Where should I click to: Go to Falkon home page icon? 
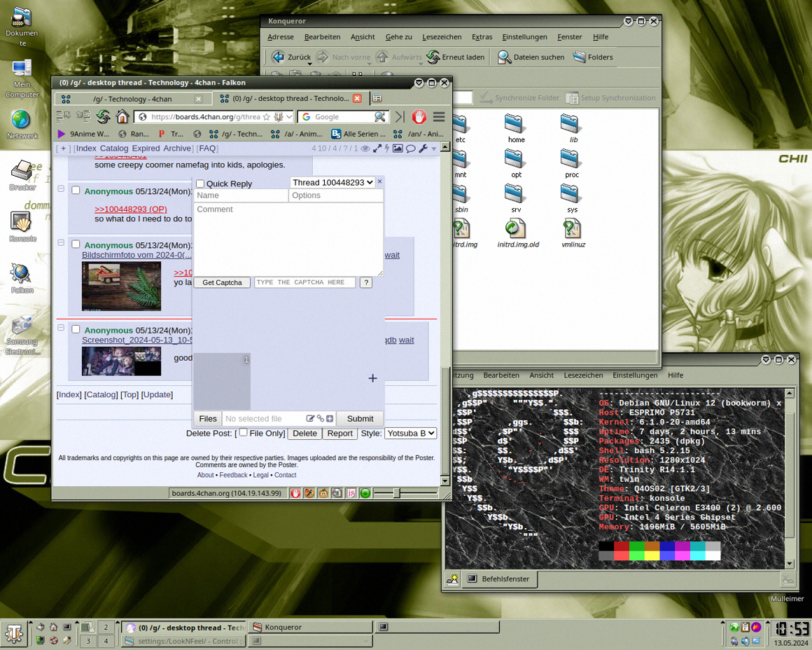(122, 117)
